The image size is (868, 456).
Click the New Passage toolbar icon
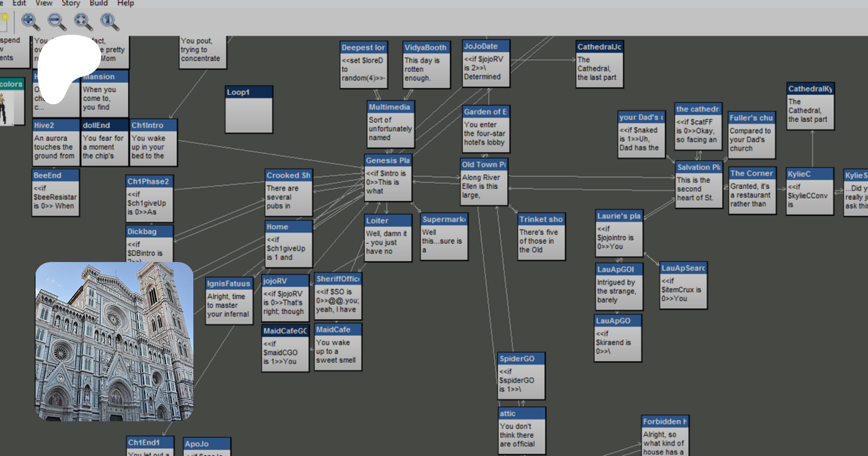4,21
